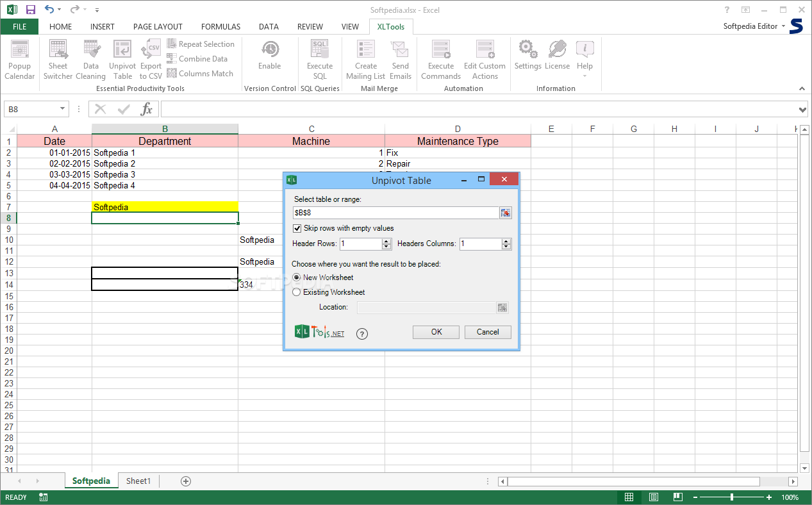The image size is (812, 505).
Task: Open Execute SQL
Action: tap(320, 59)
